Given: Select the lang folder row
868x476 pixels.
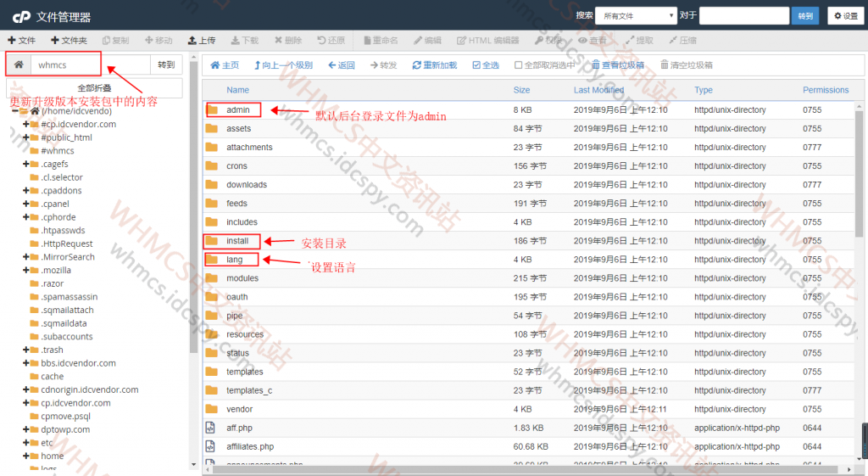Looking at the screenshot, I should click(x=531, y=260).
